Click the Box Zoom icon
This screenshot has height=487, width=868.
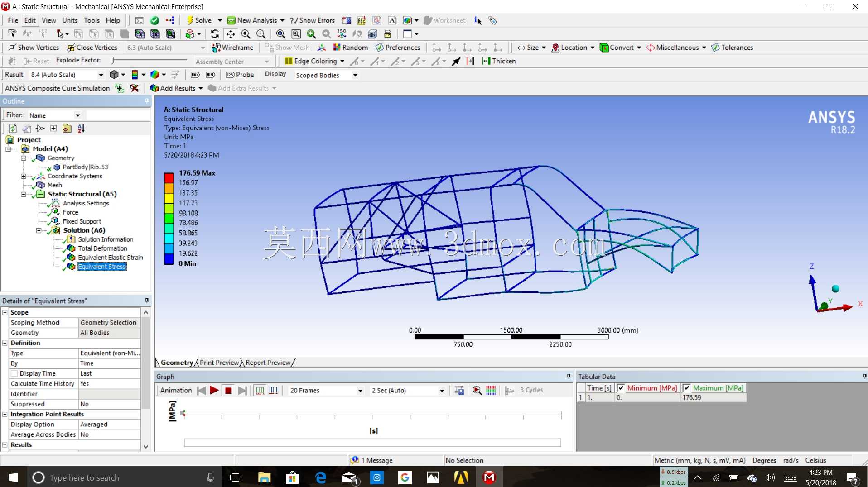(296, 34)
